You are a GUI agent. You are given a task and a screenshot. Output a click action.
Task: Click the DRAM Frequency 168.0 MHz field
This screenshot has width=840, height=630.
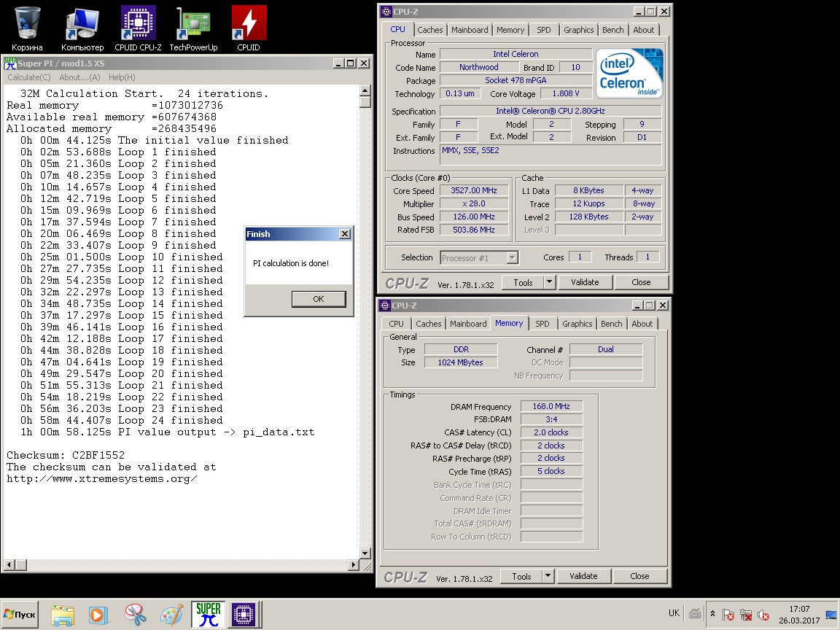551,407
